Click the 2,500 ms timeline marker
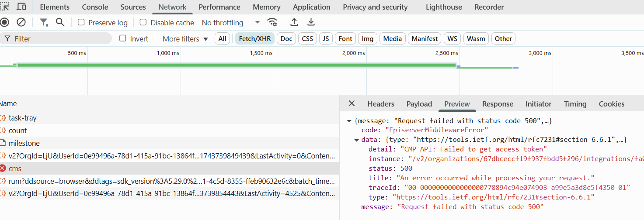The height and width of the screenshot is (220, 644). click(x=446, y=53)
